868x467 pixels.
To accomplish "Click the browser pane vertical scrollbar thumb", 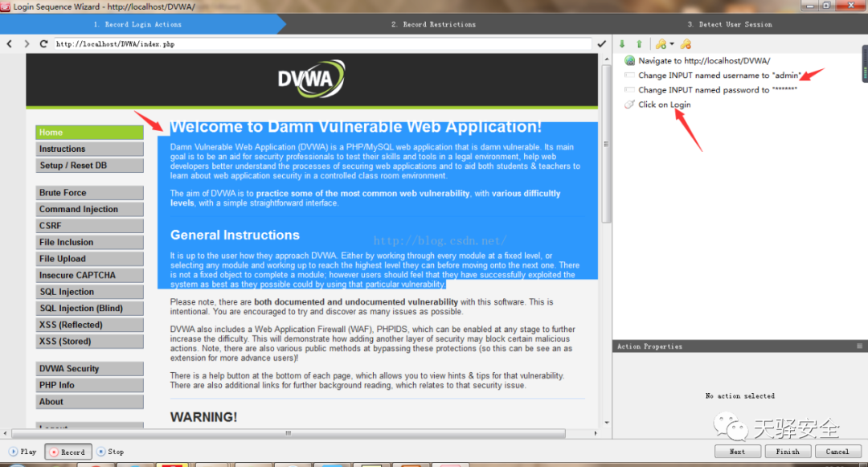I will pyautogui.click(x=606, y=144).
